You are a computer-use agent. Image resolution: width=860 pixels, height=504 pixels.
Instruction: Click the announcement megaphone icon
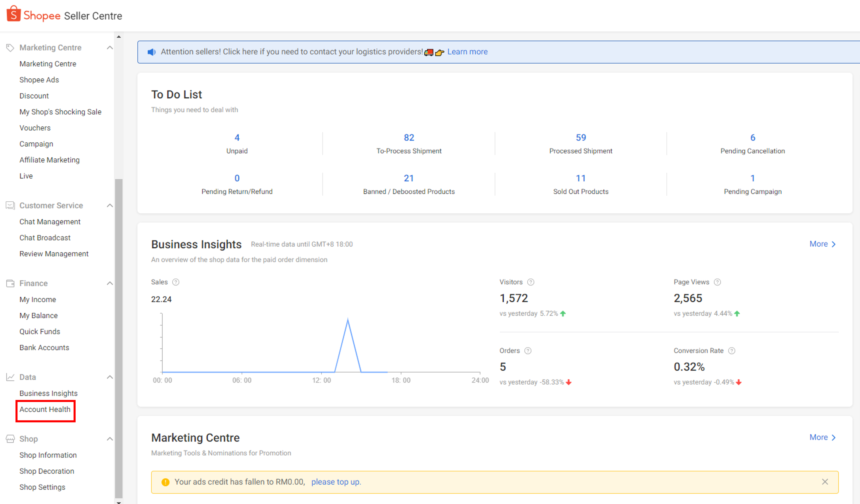(152, 52)
